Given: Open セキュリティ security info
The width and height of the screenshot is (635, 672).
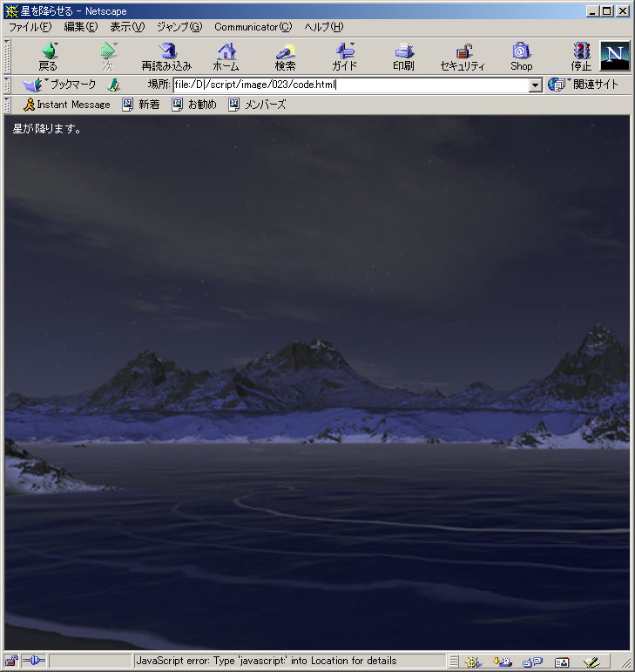Looking at the screenshot, I should click(x=463, y=56).
